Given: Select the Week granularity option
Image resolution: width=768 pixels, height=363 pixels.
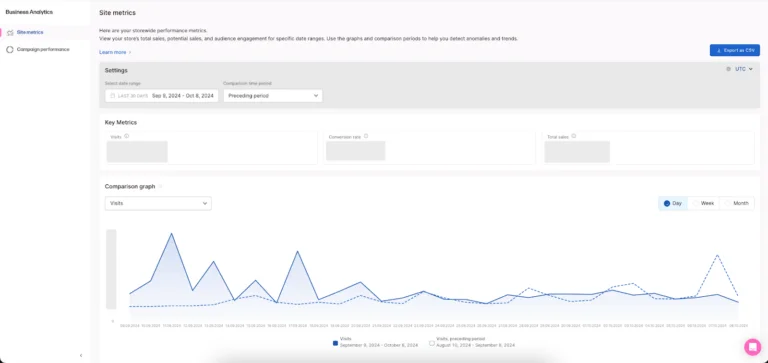Looking at the screenshot, I should [x=703, y=203].
